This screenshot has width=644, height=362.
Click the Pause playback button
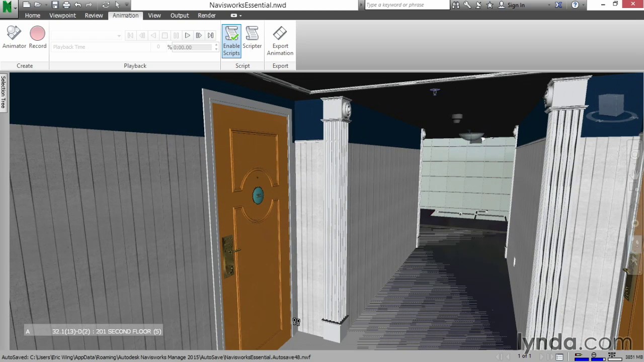coord(176,36)
